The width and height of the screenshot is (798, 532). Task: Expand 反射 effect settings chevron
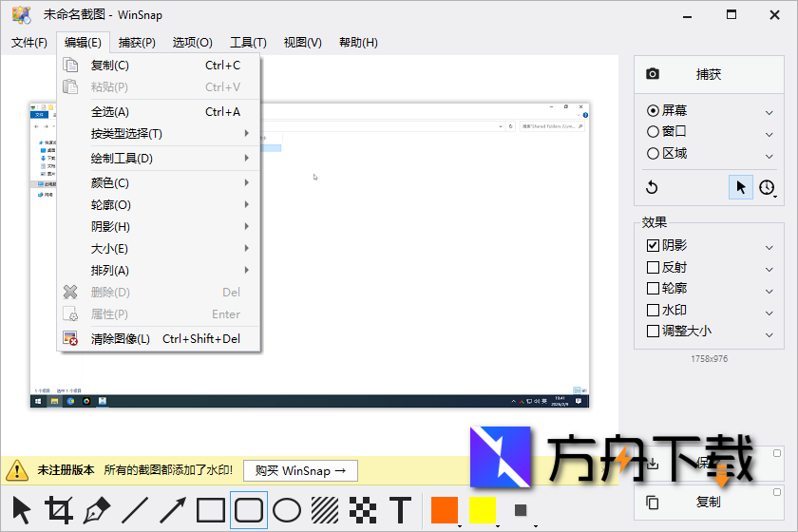click(769, 270)
